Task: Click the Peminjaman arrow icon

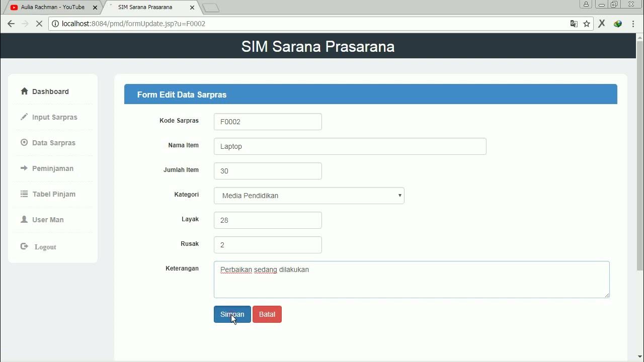Action: (24, 168)
